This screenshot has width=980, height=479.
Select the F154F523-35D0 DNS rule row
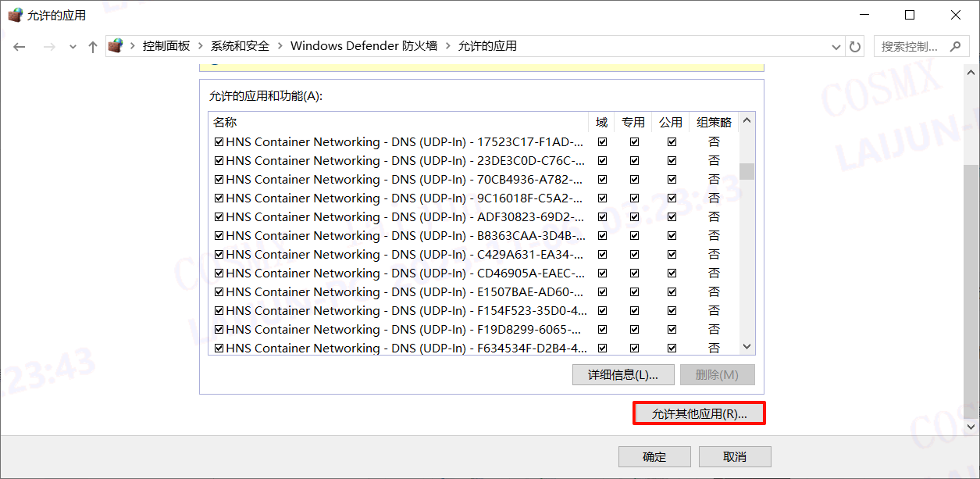coord(473,311)
